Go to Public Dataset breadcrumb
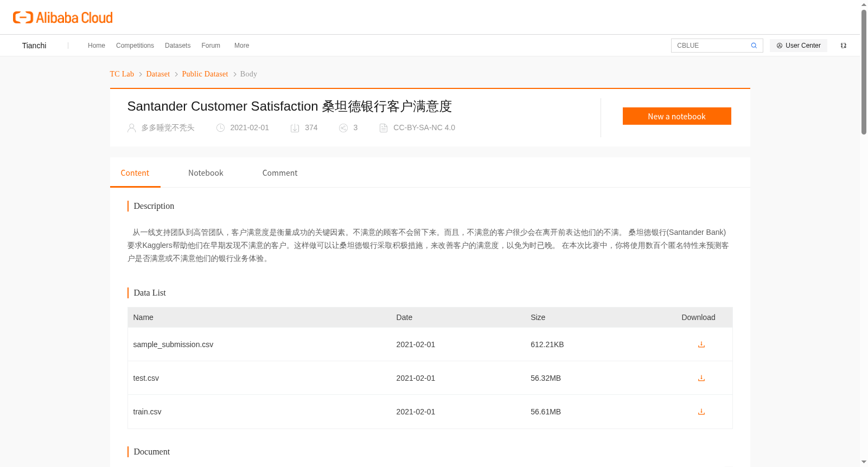Screen dimensions: 868x467 tap(205, 74)
